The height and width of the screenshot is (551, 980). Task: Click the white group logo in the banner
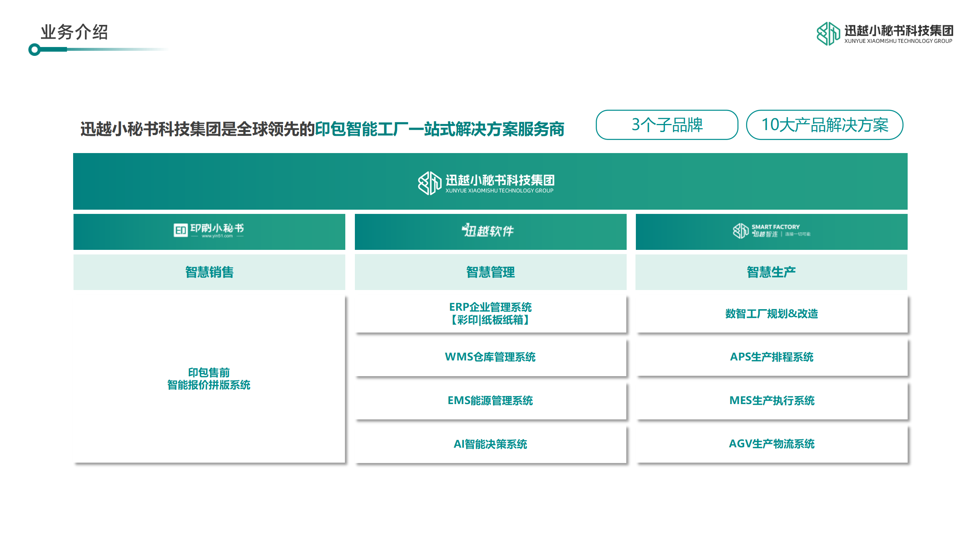[486, 183]
